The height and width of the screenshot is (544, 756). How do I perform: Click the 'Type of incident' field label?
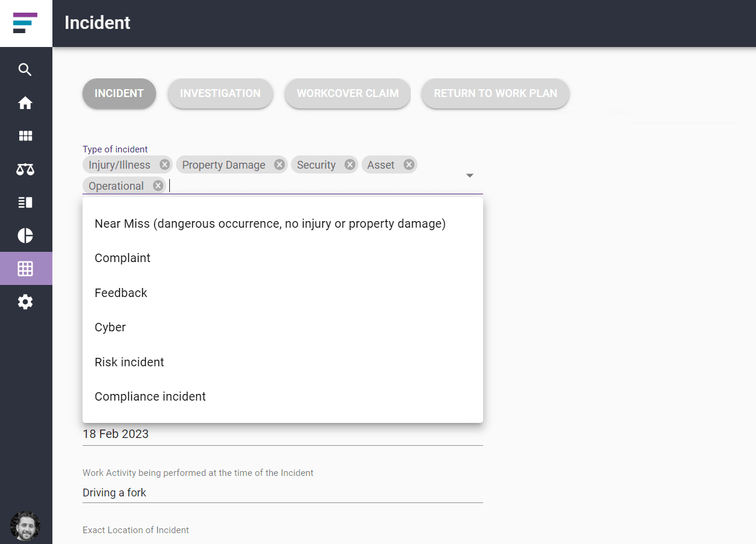[115, 149]
